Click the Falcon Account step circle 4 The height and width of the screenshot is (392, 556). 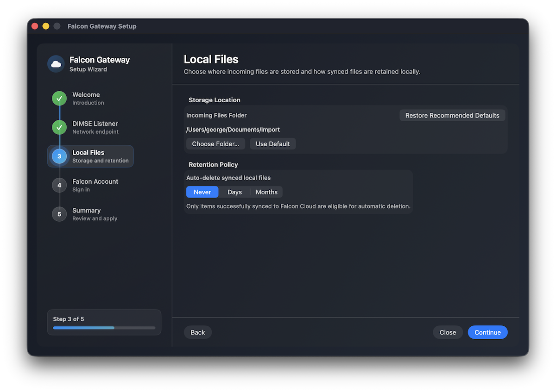(x=59, y=185)
